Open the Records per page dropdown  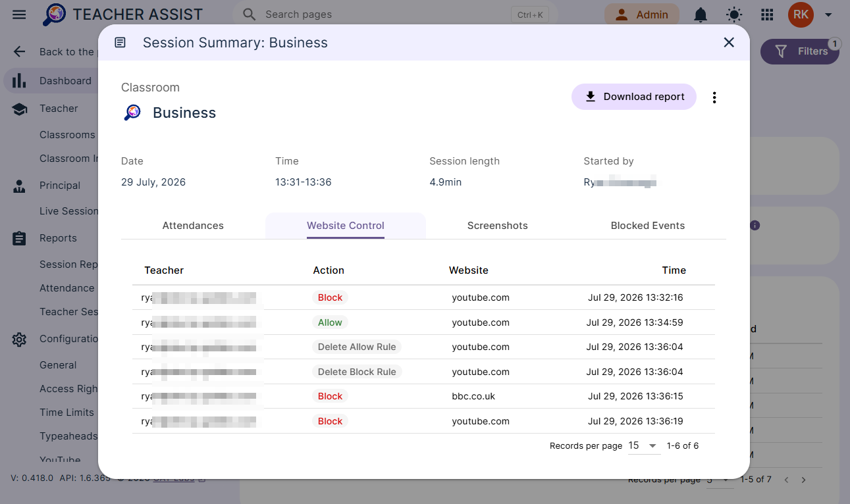pos(643,446)
